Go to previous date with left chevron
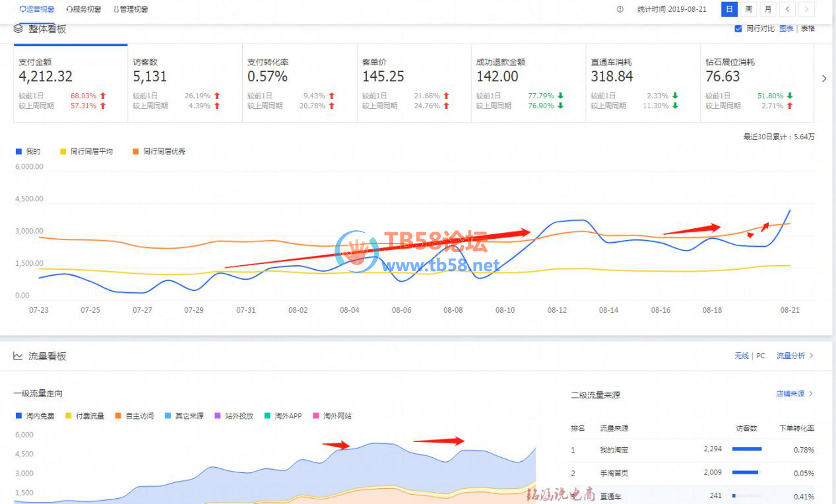 (787, 9)
